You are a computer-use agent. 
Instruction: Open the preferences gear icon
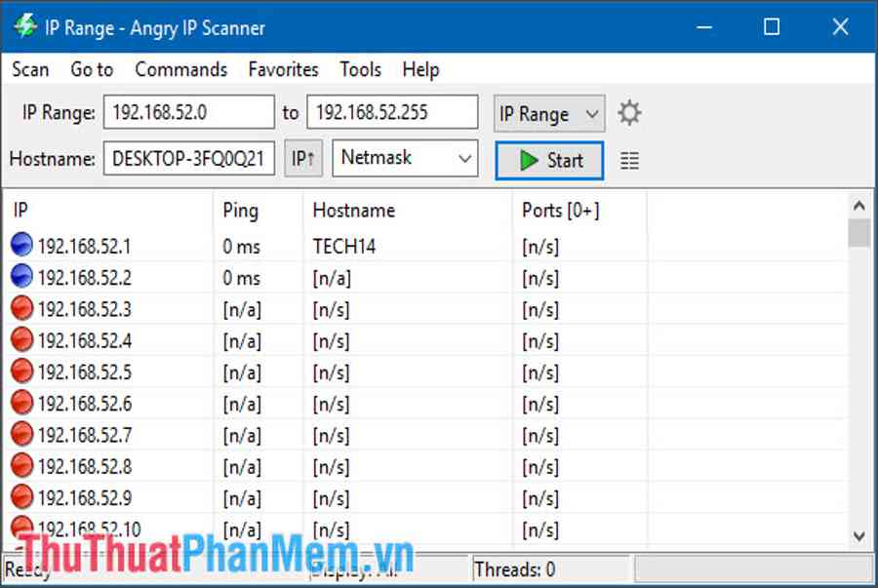point(629,113)
